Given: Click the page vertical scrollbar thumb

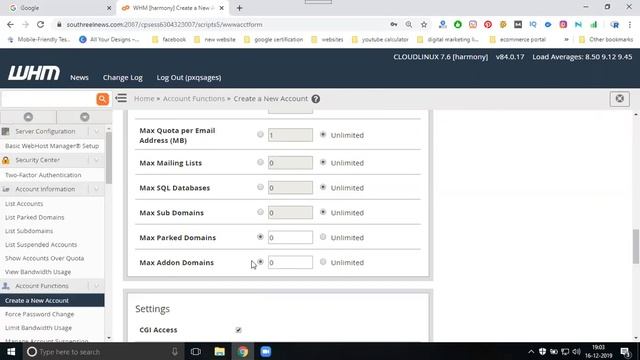Looking at the screenshot, I should click(x=636, y=247).
